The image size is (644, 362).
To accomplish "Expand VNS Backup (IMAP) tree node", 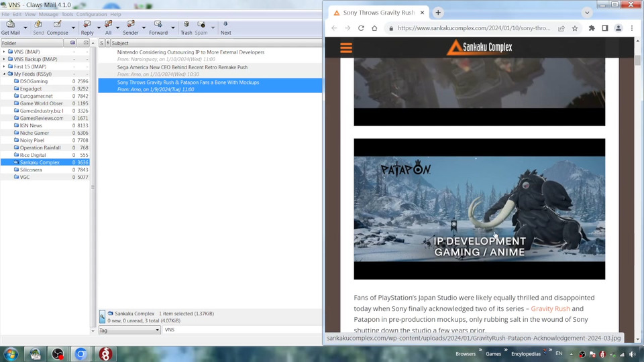I will click(x=4, y=59).
